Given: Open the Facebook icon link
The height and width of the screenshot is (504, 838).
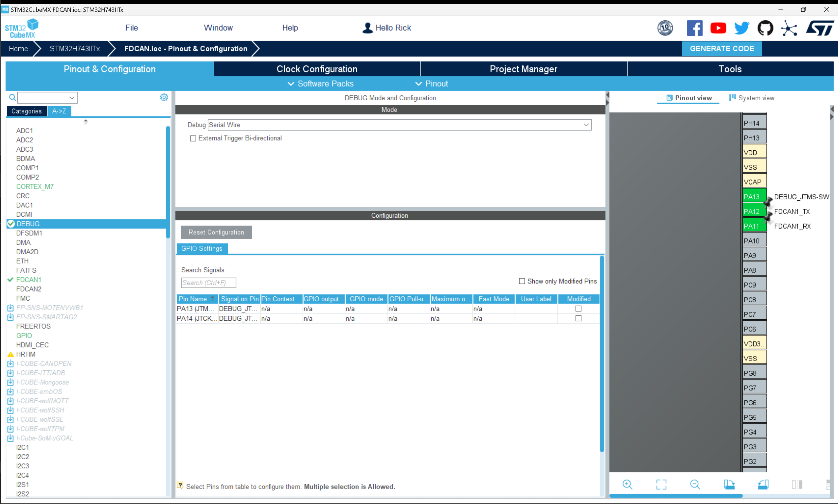Looking at the screenshot, I should (x=694, y=28).
